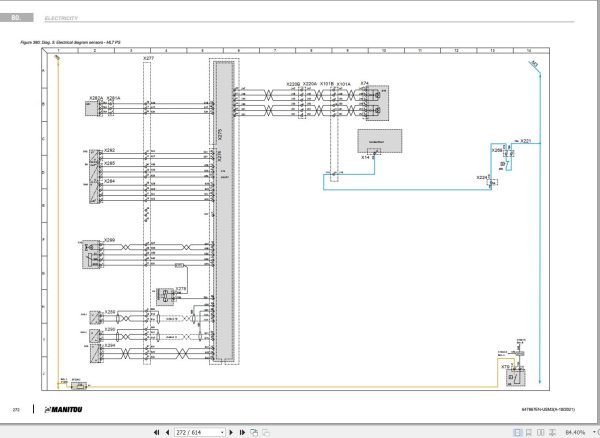The height and width of the screenshot is (438, 600).
Task: Jump to the last page
Action: [x=242, y=432]
